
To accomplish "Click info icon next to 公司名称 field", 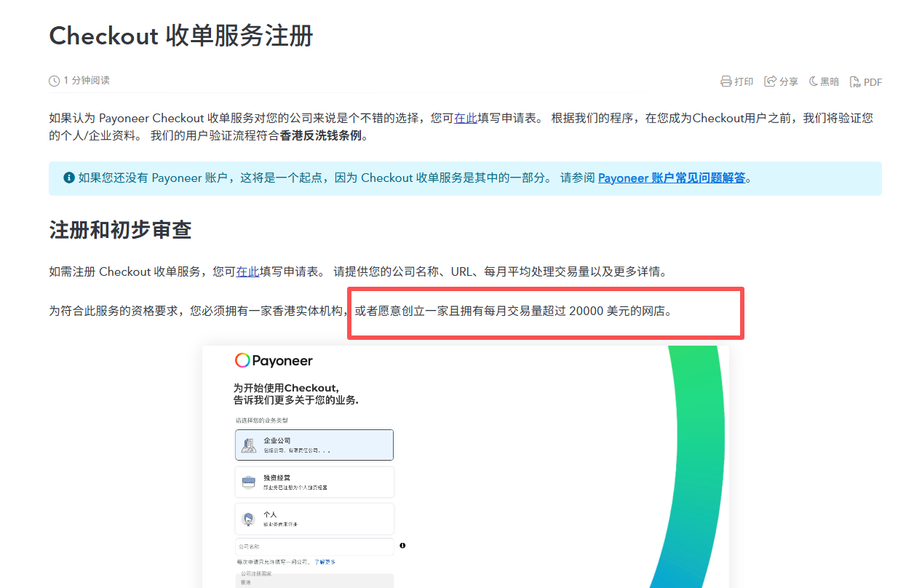I will [402, 545].
